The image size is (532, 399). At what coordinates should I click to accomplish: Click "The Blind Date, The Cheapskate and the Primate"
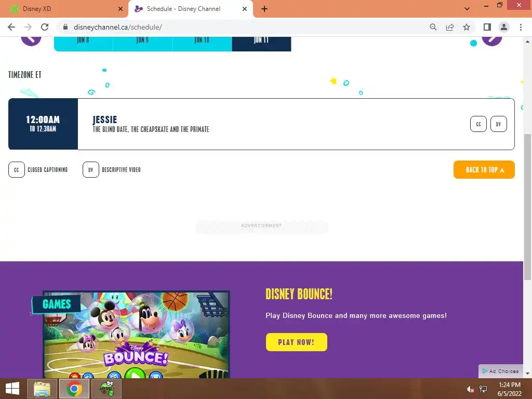pos(151,129)
